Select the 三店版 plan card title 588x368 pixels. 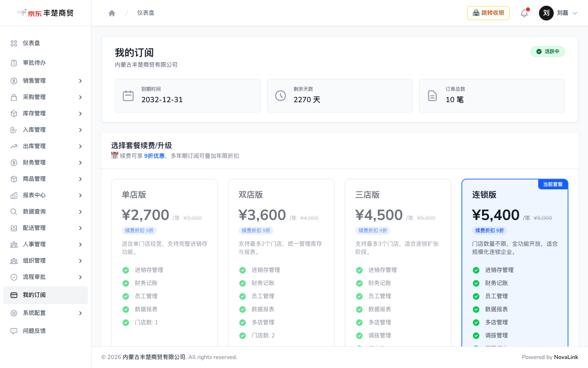(367, 195)
